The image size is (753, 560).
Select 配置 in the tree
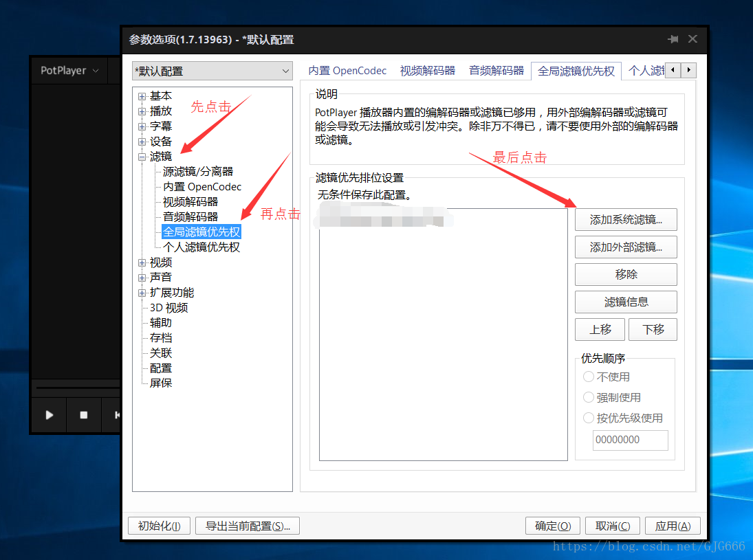point(160,368)
